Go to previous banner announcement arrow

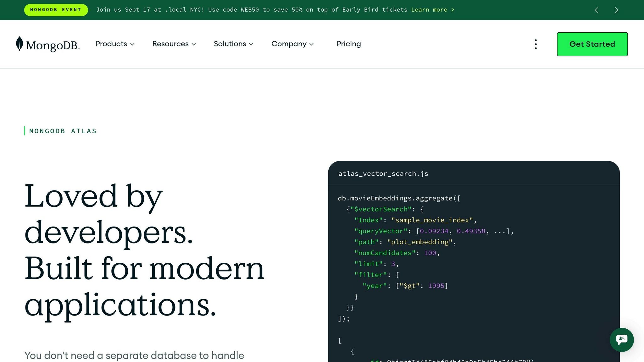[597, 10]
